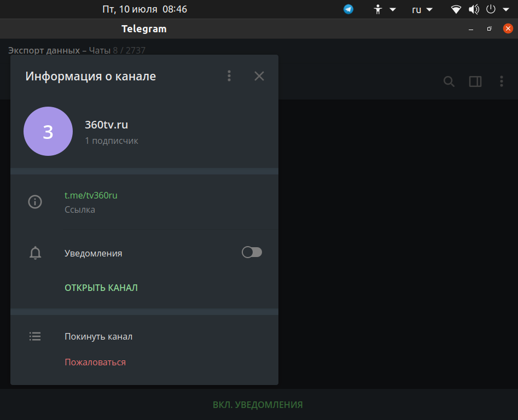Open power system menu icon
Screen dimensions: 518x420
click(x=491, y=9)
